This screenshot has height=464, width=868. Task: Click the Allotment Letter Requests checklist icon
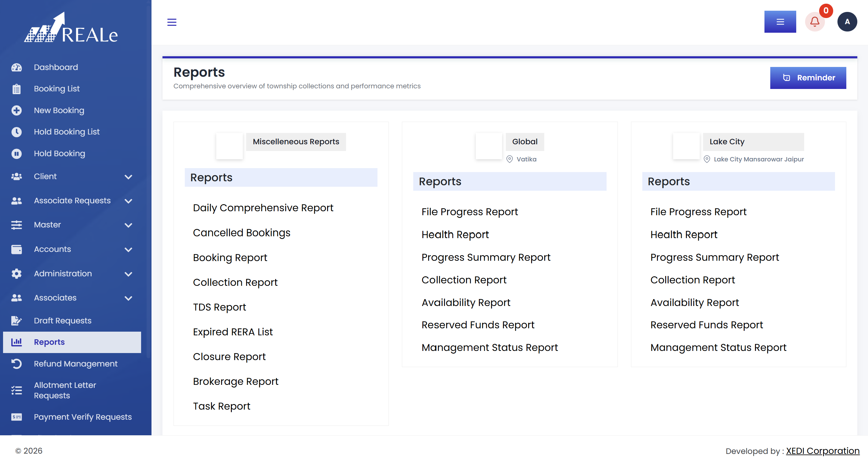16,391
